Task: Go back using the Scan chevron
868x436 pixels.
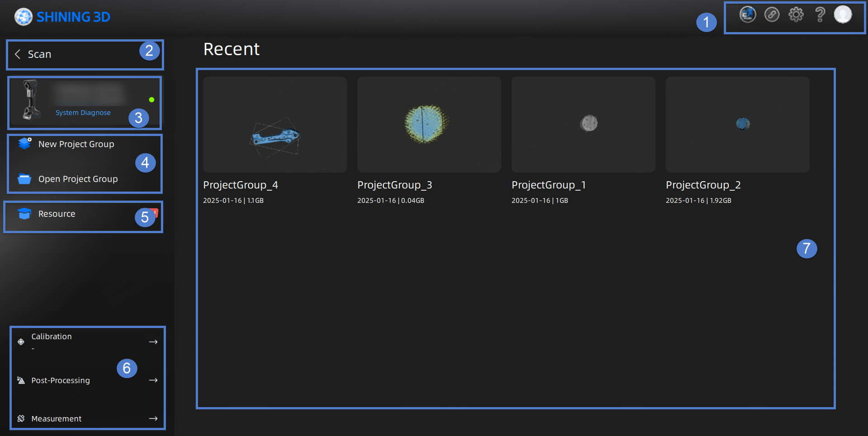Action: click(x=18, y=54)
